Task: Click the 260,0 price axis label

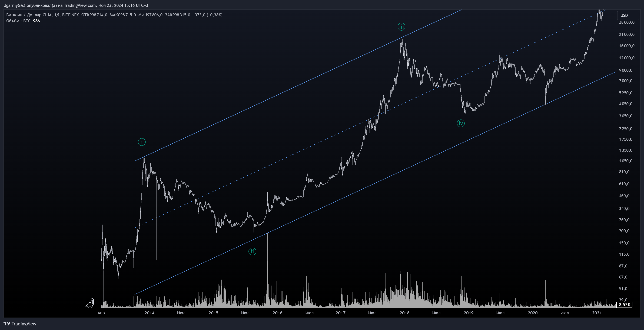Action: [x=624, y=220]
